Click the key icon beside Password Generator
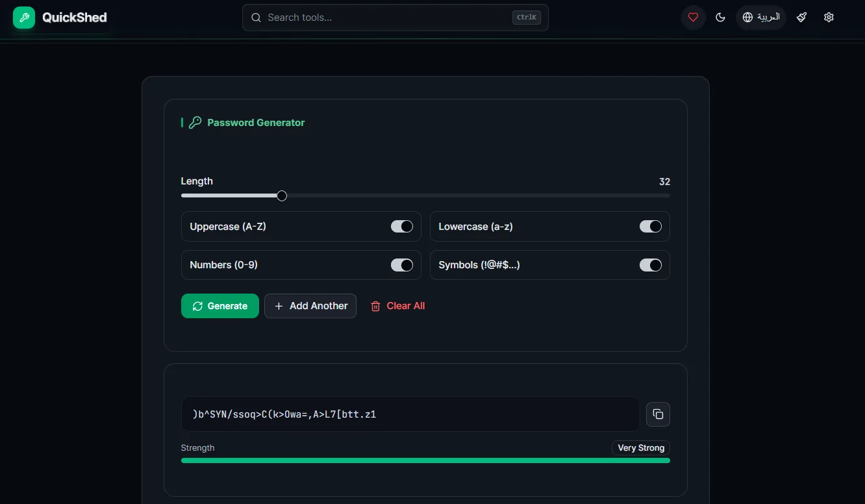Screen dimensions: 865x504 (195, 123)
